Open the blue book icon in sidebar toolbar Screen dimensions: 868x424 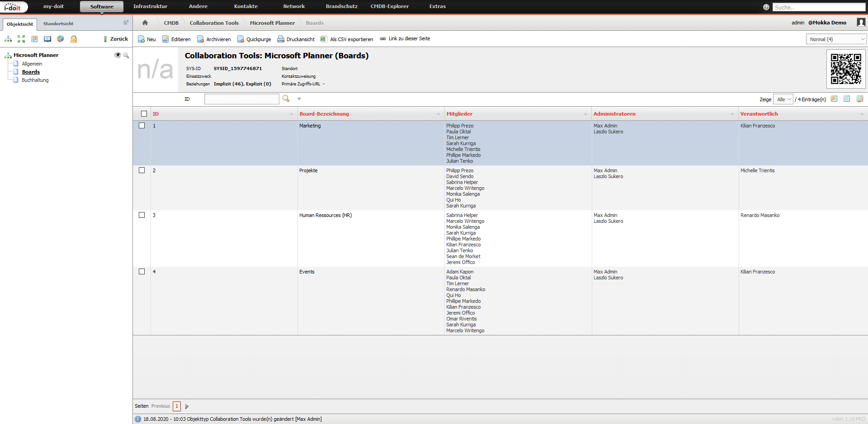pos(47,39)
